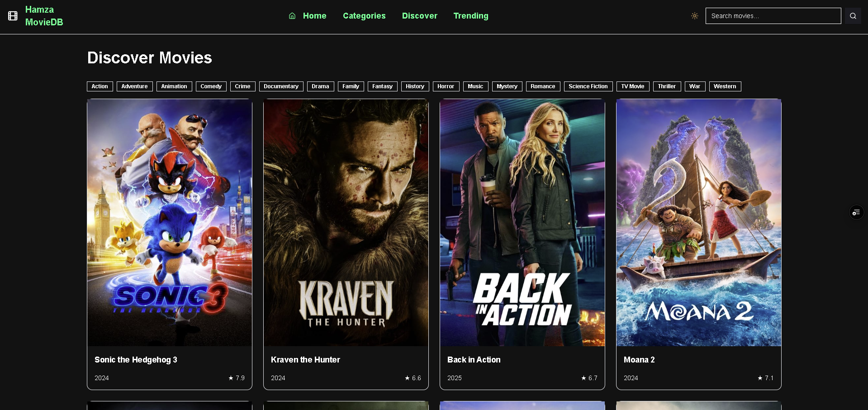This screenshot has width=868, height=410.
Task: Click the Sonic the Hedgehog 3 title
Action: coord(136,360)
